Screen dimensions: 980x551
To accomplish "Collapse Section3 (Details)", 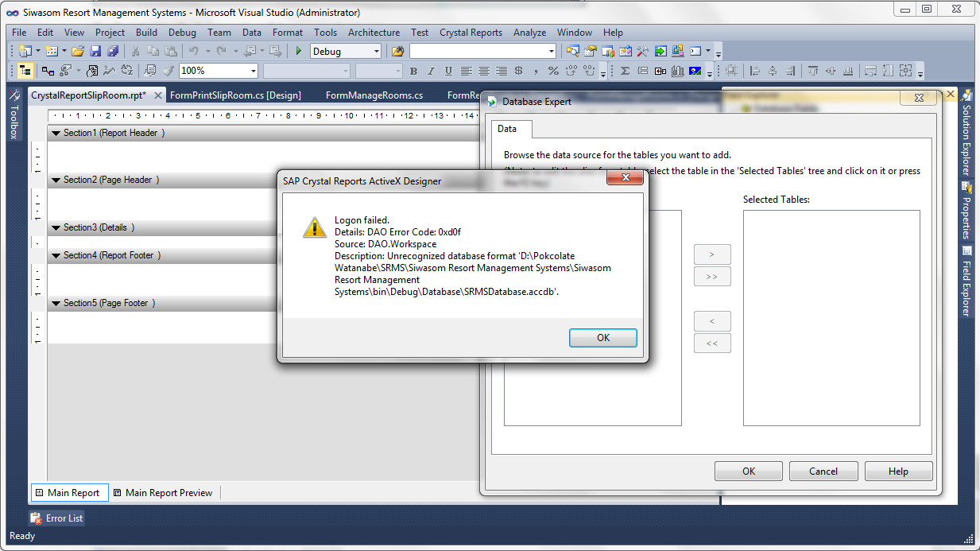I will (56, 227).
